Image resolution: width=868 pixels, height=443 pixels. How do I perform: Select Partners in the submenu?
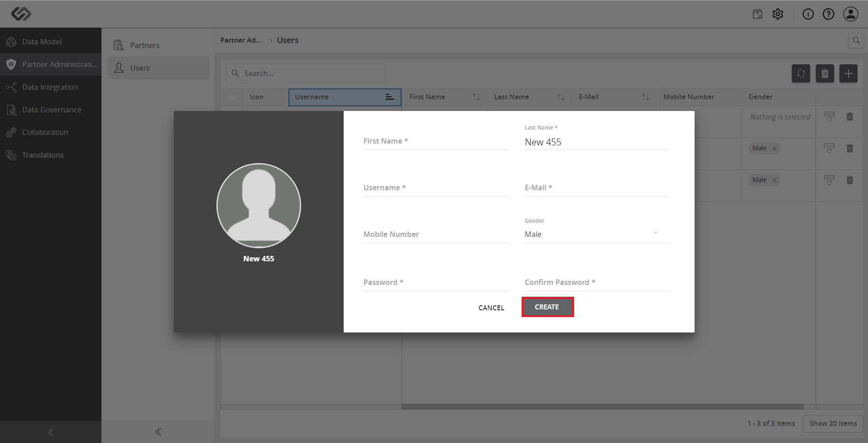158,45
